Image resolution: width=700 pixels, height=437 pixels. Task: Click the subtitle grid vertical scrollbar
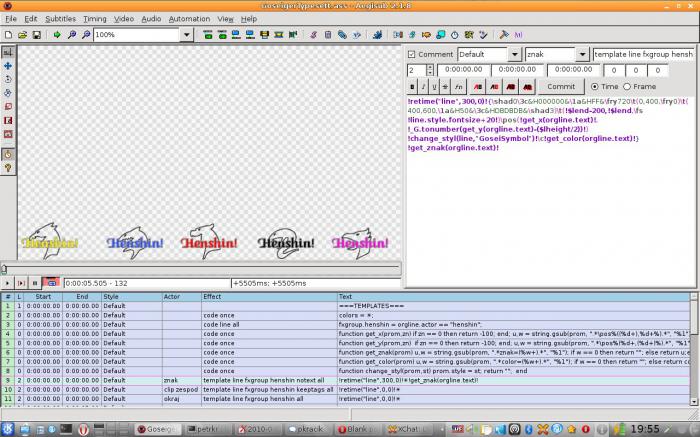(x=694, y=349)
